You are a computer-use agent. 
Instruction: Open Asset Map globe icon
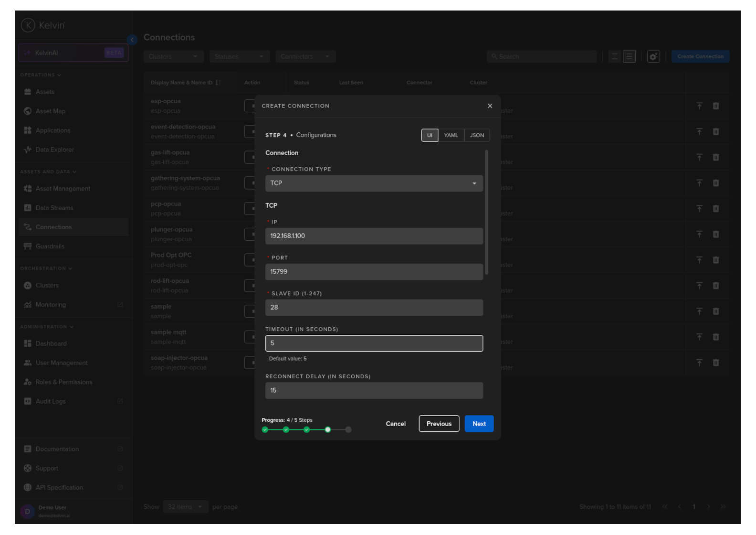tap(28, 111)
